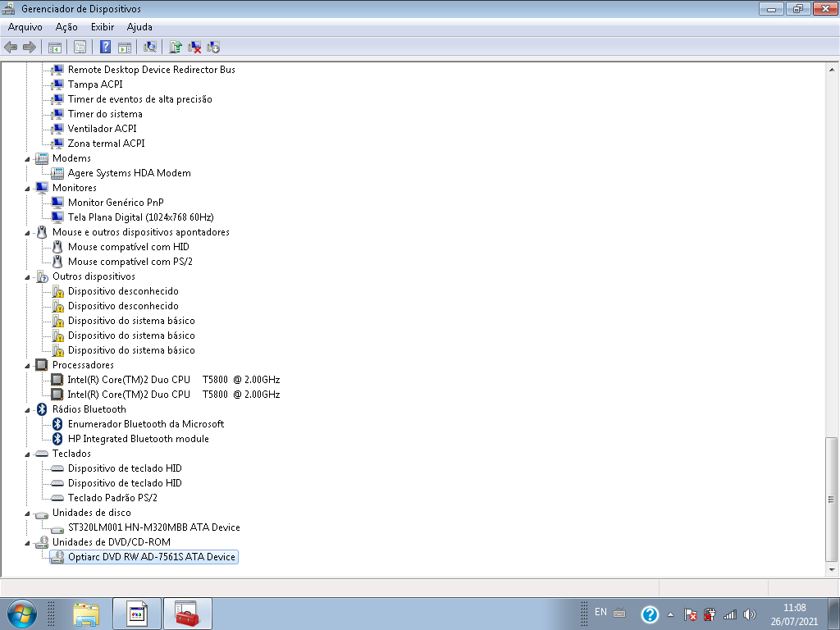Image resolution: width=840 pixels, height=630 pixels.
Task: Select Ventilador ACPI
Action: (102, 129)
